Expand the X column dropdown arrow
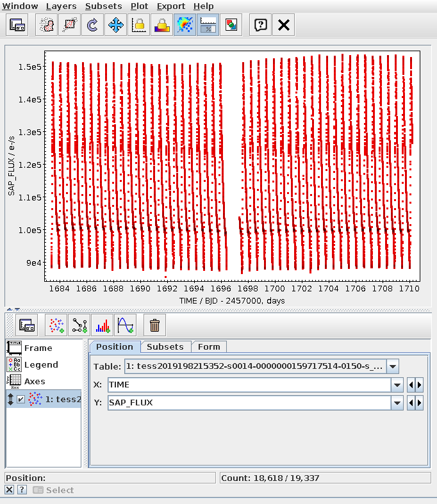437x504 pixels. pyautogui.click(x=398, y=385)
